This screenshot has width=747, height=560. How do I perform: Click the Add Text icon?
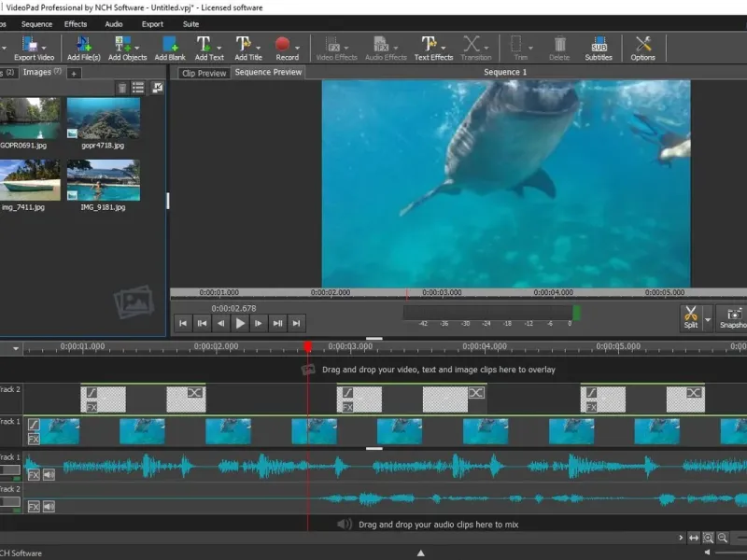pyautogui.click(x=204, y=44)
